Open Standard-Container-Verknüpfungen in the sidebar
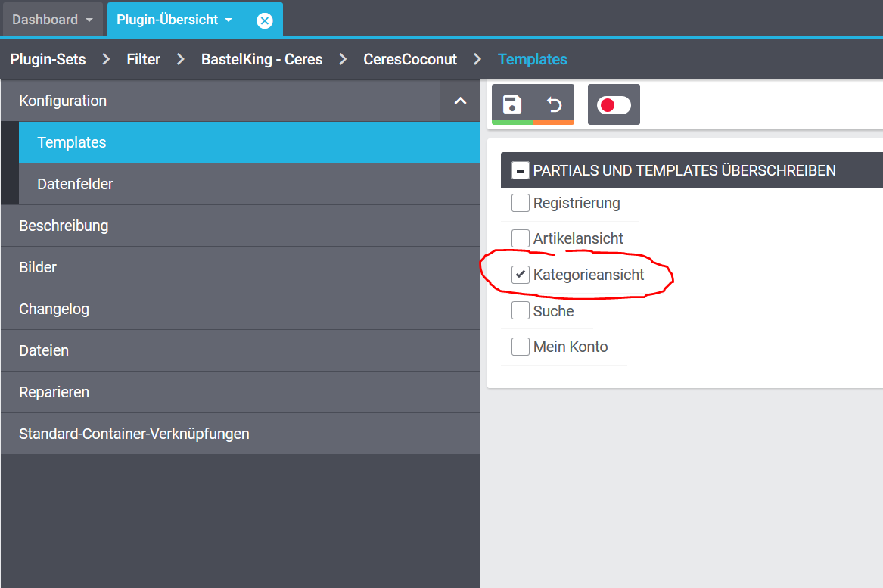Viewport: 883px width, 588px height. pos(241,434)
